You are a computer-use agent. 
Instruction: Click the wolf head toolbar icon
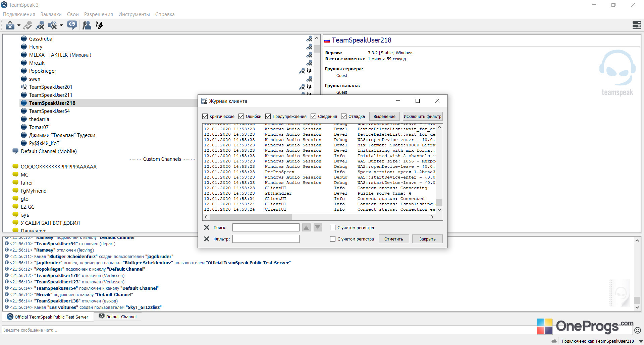99,25
